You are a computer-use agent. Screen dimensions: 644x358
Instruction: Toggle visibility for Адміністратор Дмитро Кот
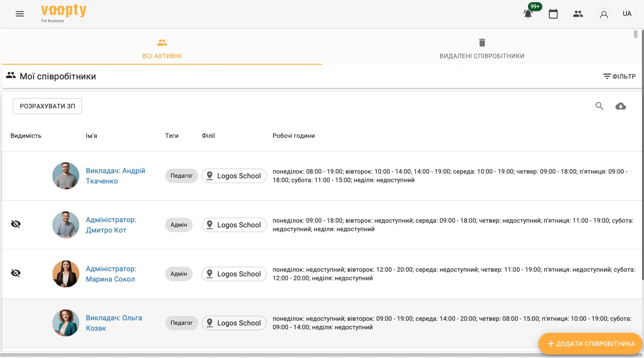[16, 224]
